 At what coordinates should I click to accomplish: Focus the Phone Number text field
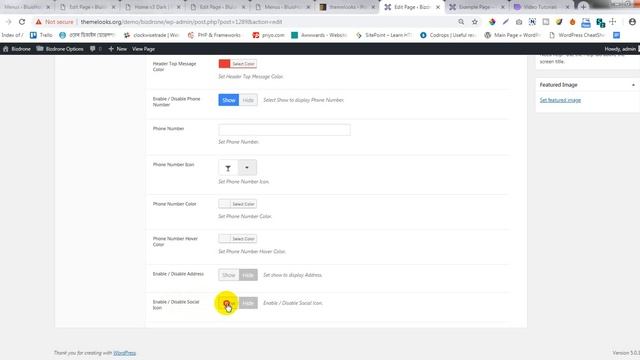[284, 130]
